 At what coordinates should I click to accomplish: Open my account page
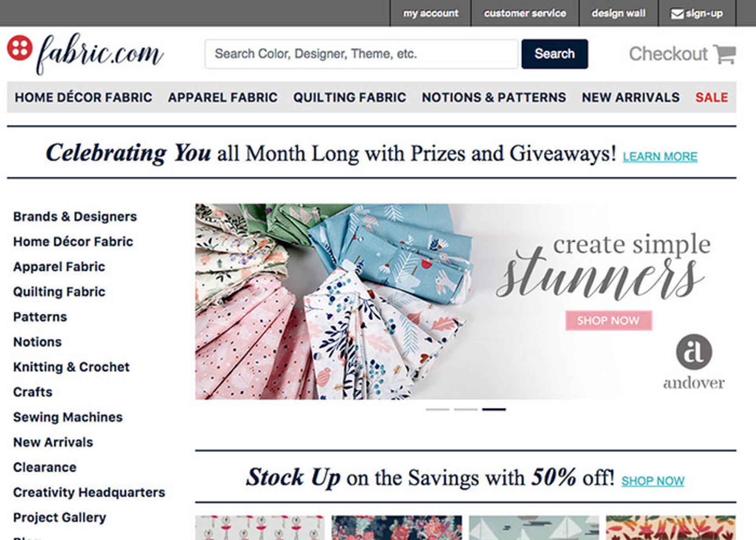pyautogui.click(x=431, y=13)
